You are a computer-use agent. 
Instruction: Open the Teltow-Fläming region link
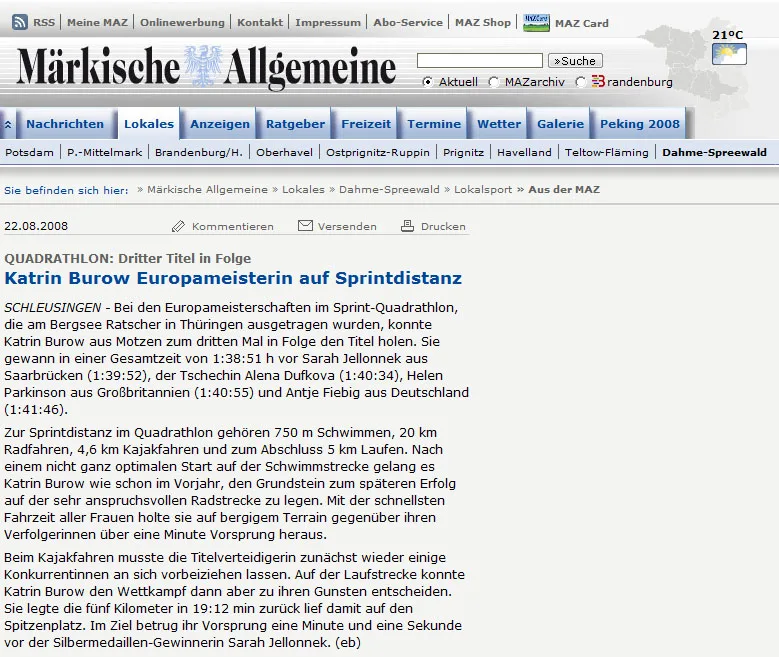(x=607, y=153)
